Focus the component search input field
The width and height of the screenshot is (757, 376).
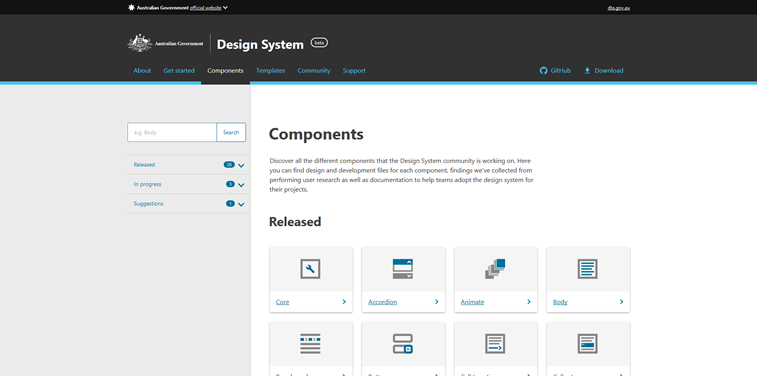point(172,132)
